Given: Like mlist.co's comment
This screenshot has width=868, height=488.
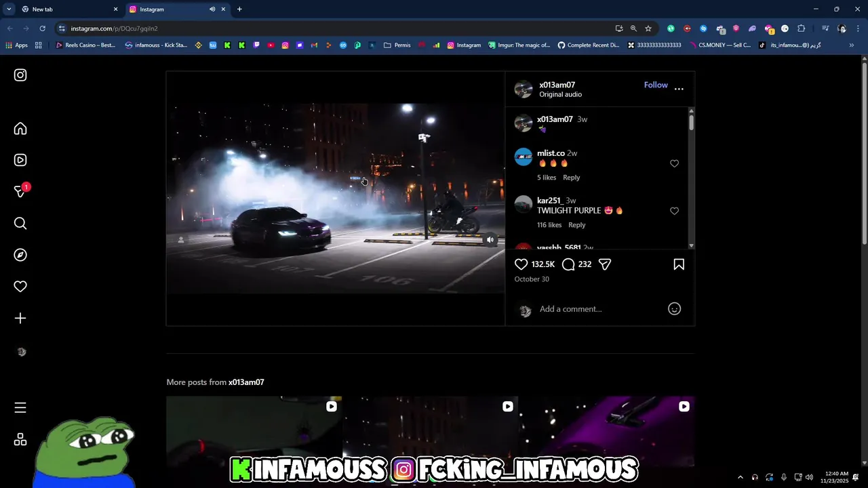Looking at the screenshot, I should [674, 163].
